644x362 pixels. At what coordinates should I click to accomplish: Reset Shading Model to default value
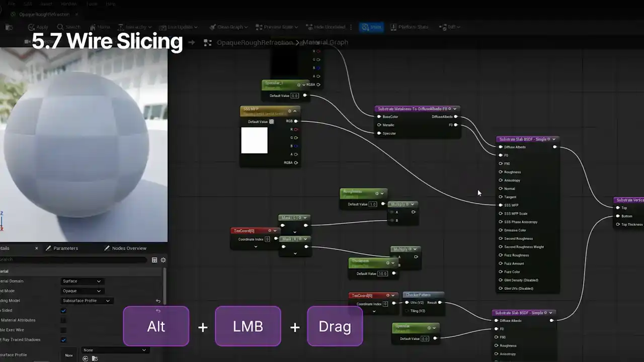click(x=158, y=301)
